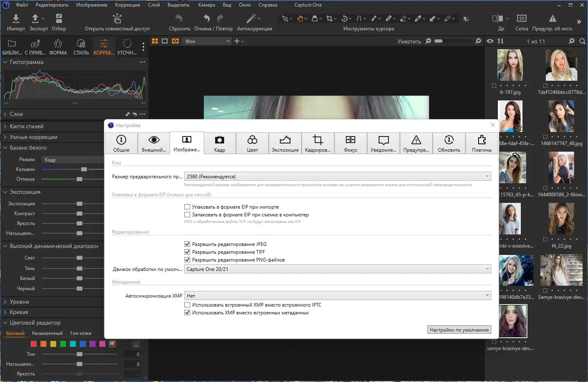The height and width of the screenshot is (382, 588).
Task: Select the СТИЛЬ tool tab icon
Action: click(x=81, y=44)
